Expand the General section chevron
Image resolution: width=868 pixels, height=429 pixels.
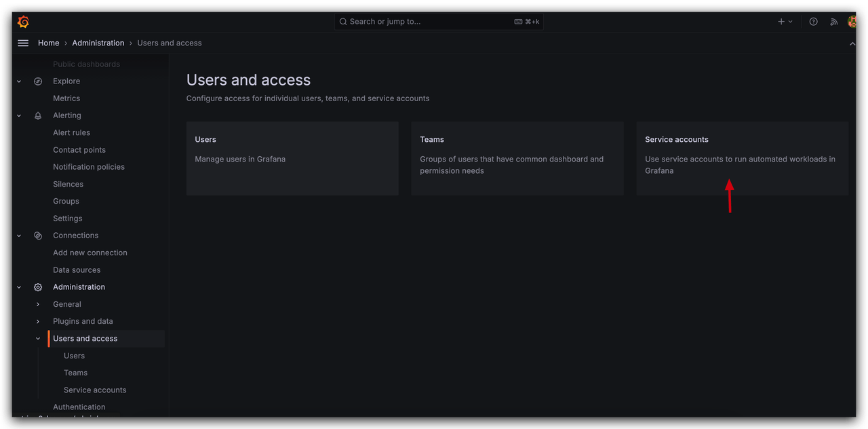tap(38, 305)
